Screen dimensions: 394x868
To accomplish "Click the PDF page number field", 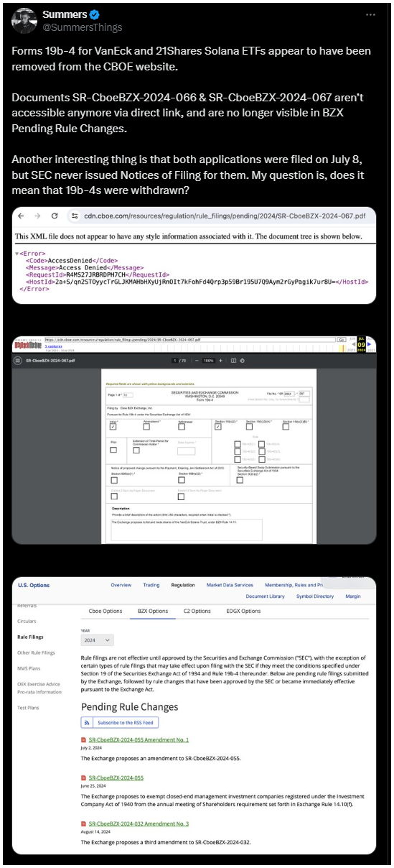I will point(176,361).
